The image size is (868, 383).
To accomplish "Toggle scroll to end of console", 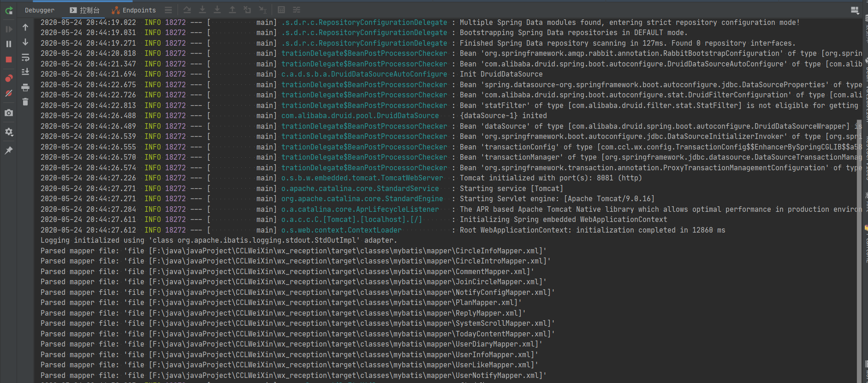I will [x=25, y=72].
